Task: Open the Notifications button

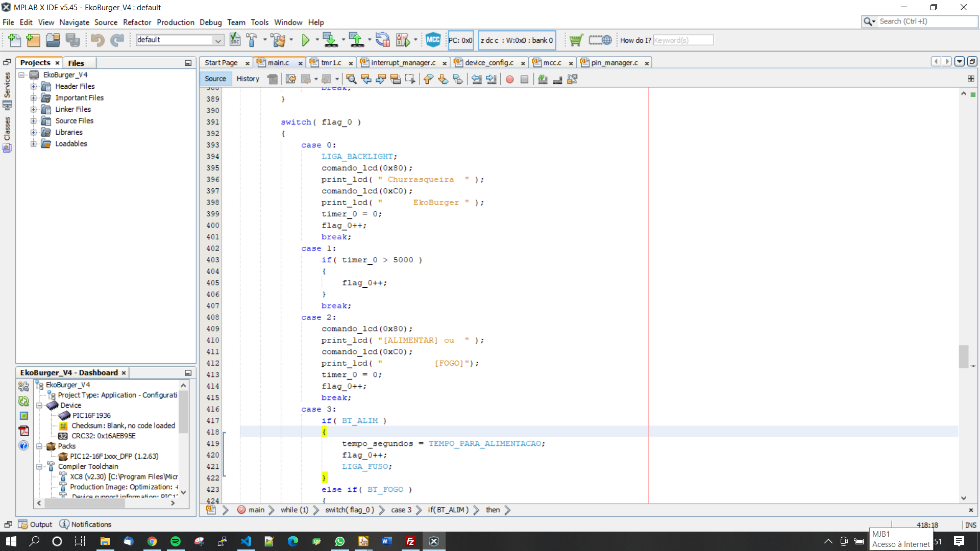Action: point(86,524)
